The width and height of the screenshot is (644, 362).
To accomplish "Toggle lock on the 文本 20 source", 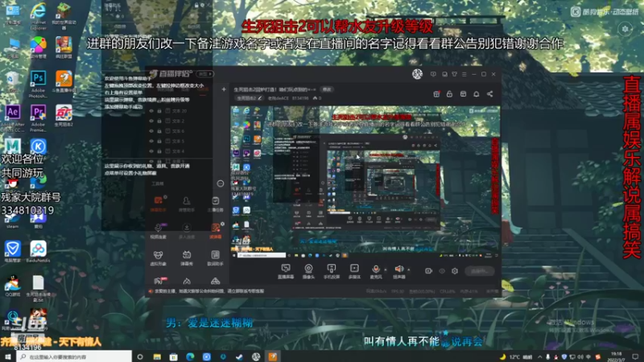I will point(159,111).
